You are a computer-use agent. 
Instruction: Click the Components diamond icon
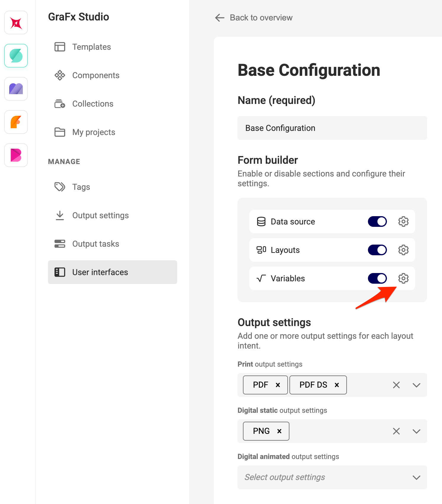coord(60,75)
